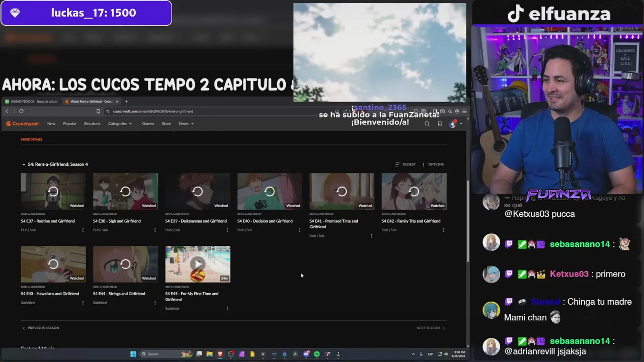Open Discord from taskbar
This screenshot has height=362, width=644.
tap(306, 354)
